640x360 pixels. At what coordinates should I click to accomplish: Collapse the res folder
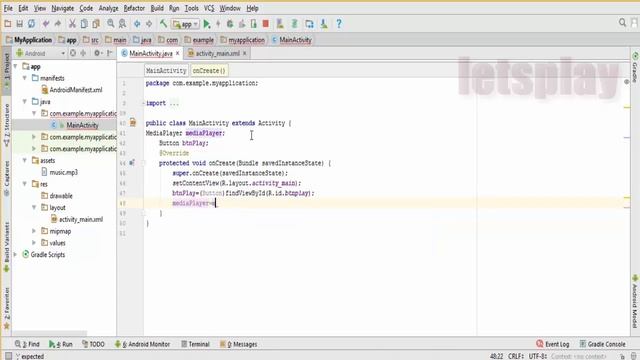click(25, 184)
